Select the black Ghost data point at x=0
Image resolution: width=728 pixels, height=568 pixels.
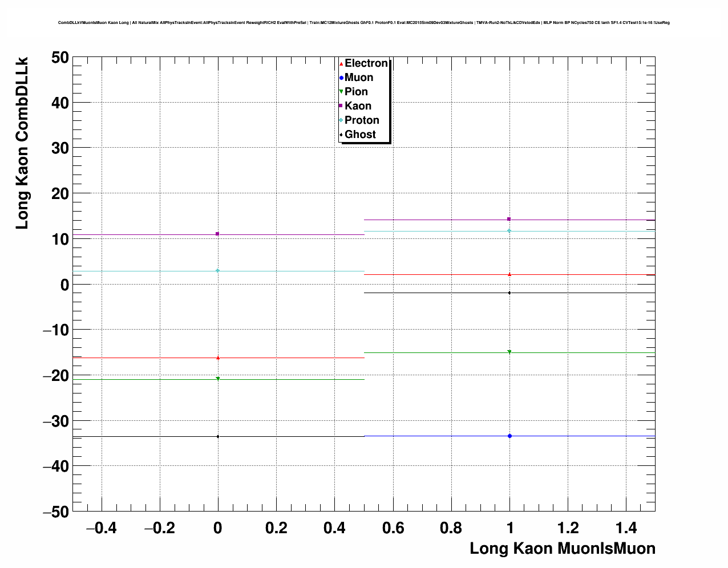[217, 436]
